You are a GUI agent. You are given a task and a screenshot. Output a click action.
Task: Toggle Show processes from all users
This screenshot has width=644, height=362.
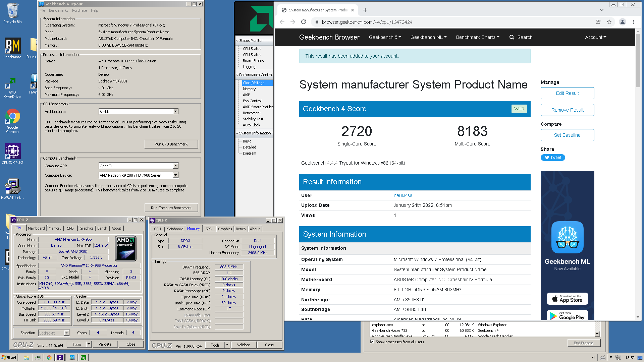click(372, 342)
